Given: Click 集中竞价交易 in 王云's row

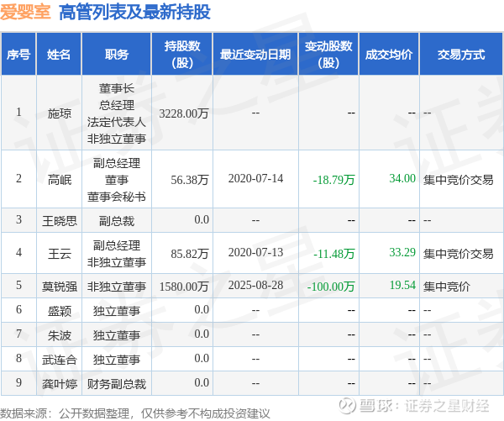Looking at the screenshot, I should [459, 254].
